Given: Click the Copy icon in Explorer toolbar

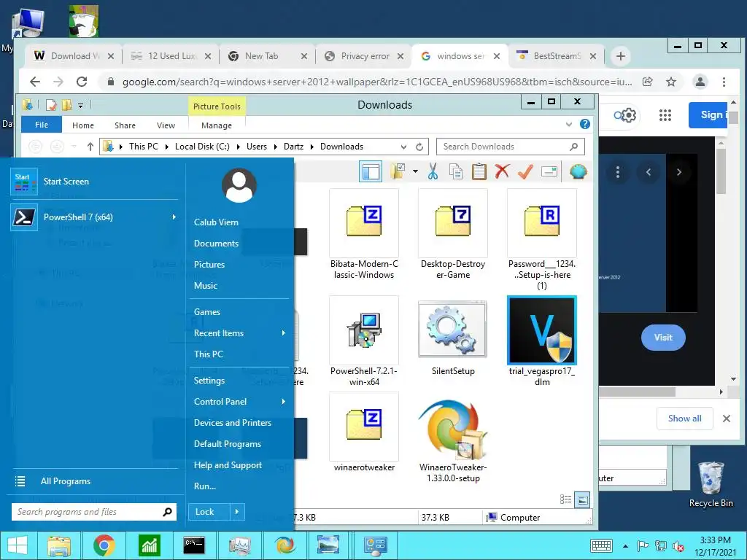Looking at the screenshot, I should click(456, 171).
